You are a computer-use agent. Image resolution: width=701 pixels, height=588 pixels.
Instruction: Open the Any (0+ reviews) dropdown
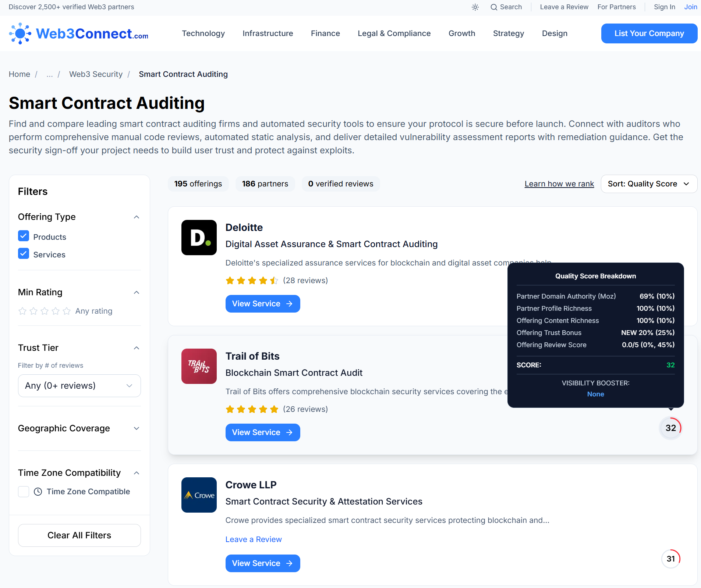coord(79,385)
